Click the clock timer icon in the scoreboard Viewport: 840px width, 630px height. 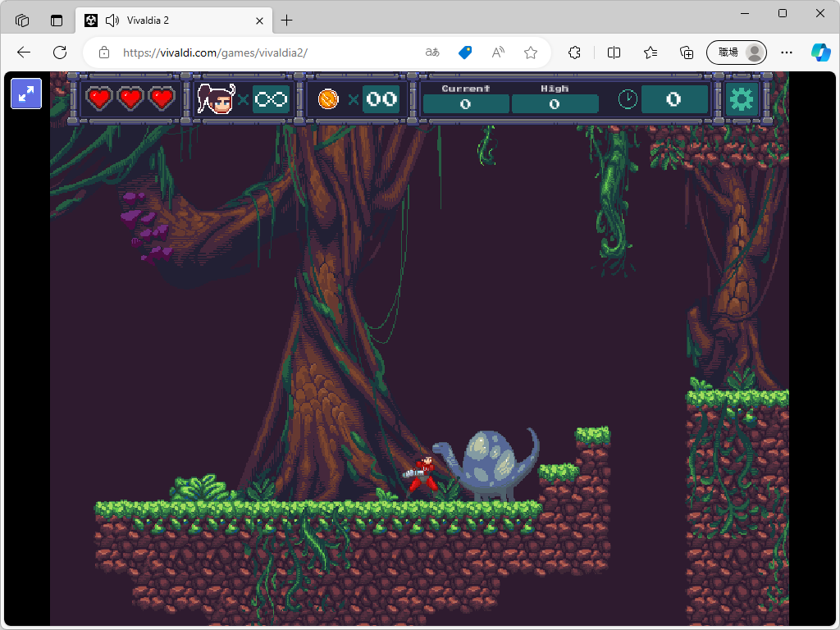[628, 98]
